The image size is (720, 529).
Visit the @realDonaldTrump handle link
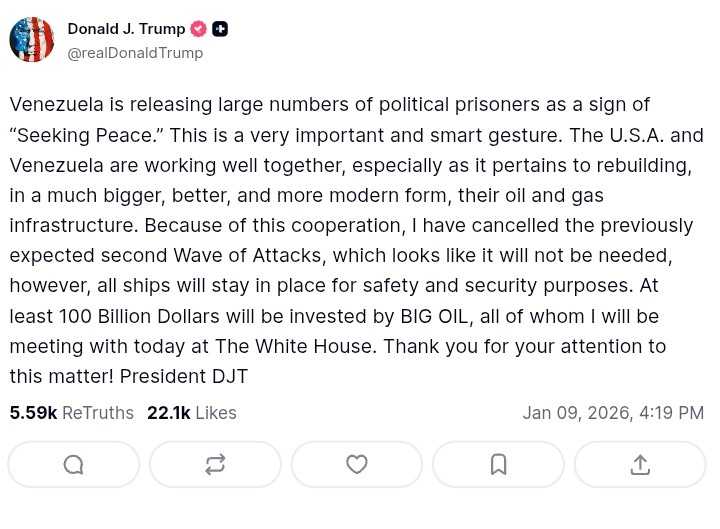(x=135, y=53)
